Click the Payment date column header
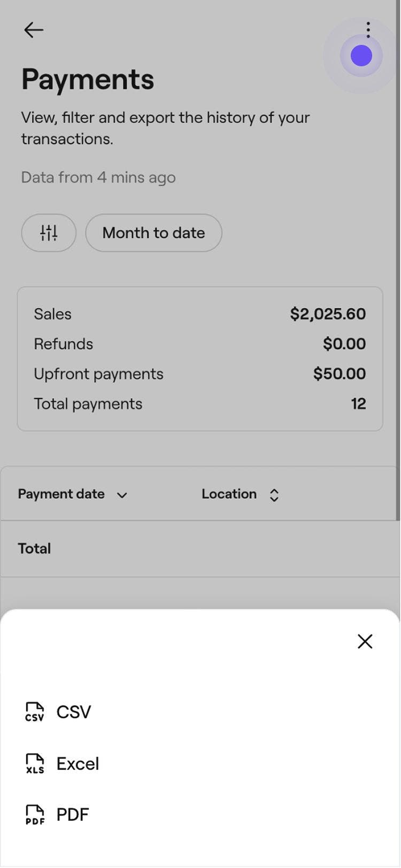 click(x=61, y=494)
